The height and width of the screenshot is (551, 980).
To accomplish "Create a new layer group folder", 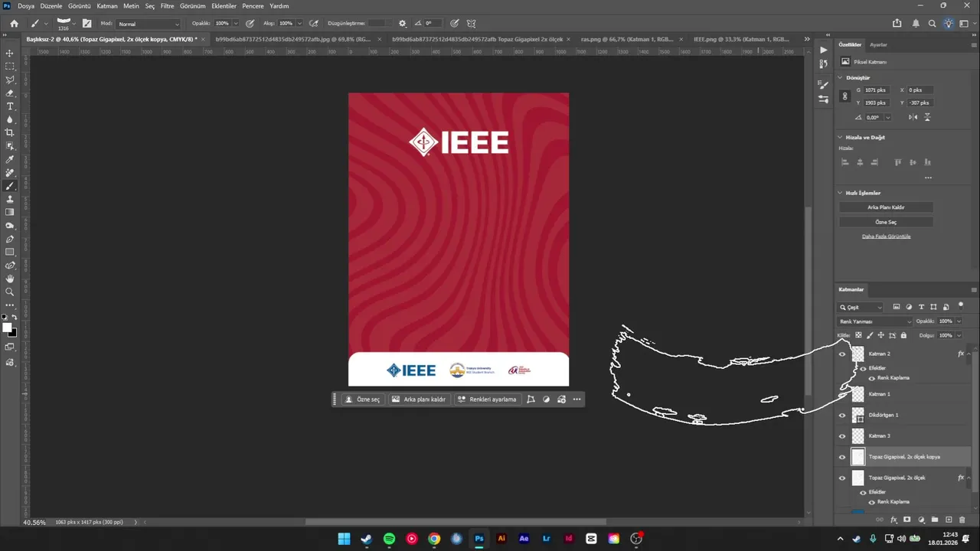I will pyautogui.click(x=935, y=520).
